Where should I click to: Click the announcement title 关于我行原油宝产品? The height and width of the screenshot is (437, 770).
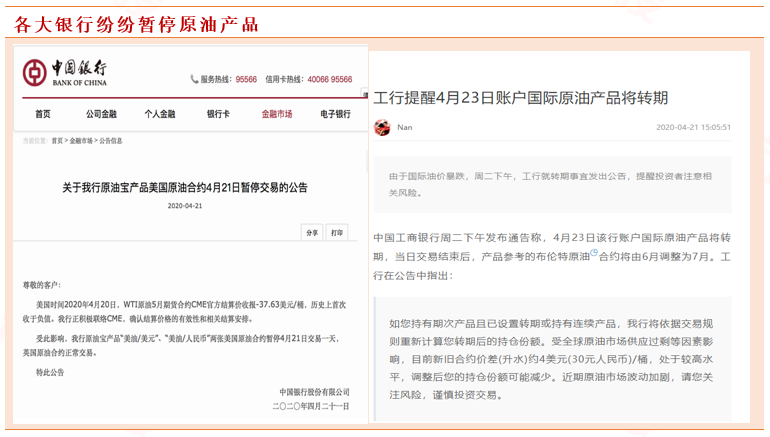click(x=185, y=188)
